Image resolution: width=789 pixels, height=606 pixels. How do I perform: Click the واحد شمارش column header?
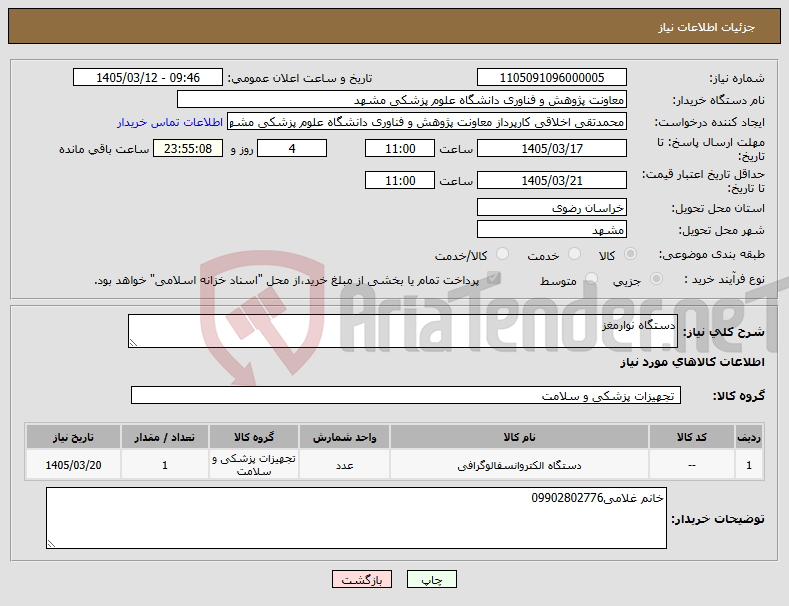pyautogui.click(x=344, y=437)
